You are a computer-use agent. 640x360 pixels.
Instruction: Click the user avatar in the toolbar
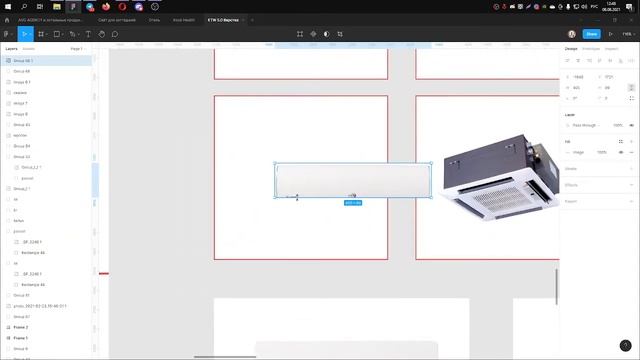(572, 34)
